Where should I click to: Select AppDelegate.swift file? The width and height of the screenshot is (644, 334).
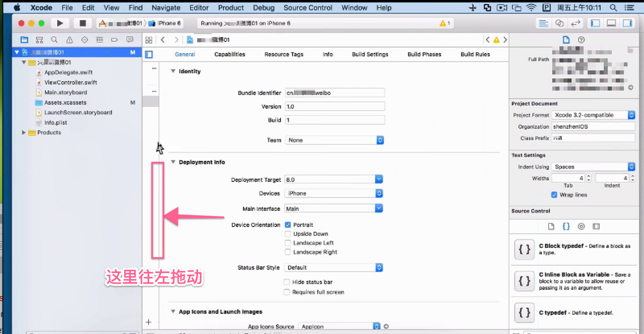(68, 72)
